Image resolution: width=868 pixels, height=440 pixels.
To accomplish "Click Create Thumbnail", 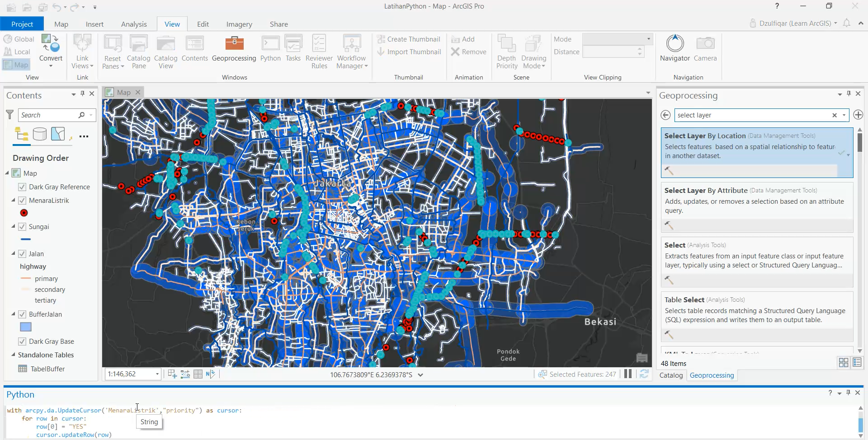I will (409, 39).
